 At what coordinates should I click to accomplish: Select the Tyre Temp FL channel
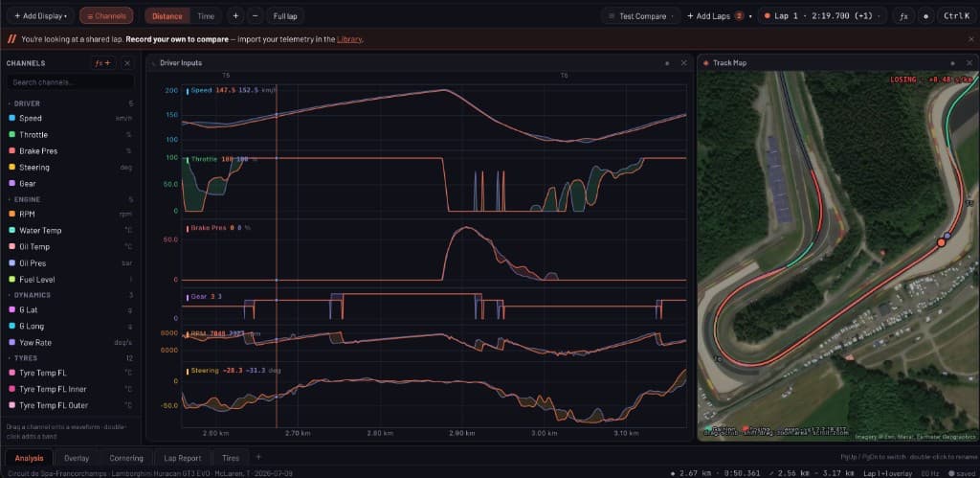70,373
